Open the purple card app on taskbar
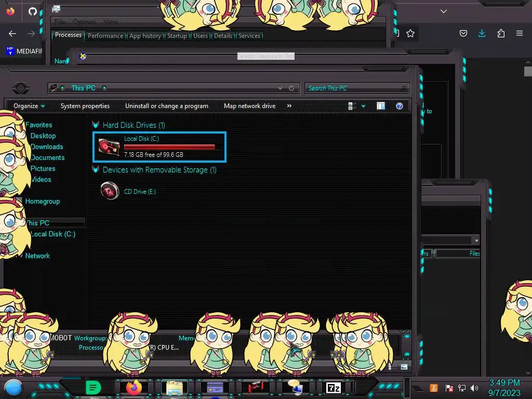This screenshot has width=532, height=399. click(215, 388)
